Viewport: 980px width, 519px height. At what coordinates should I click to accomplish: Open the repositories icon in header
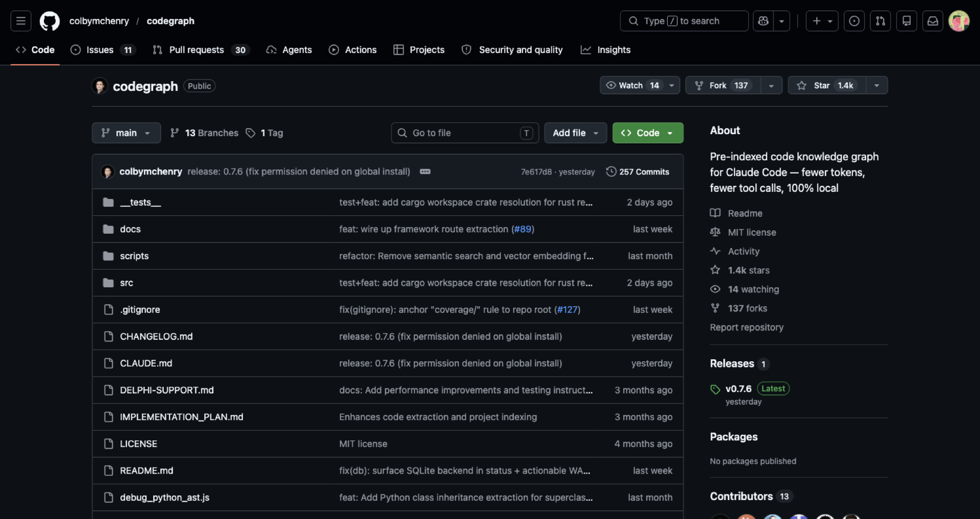(x=906, y=21)
